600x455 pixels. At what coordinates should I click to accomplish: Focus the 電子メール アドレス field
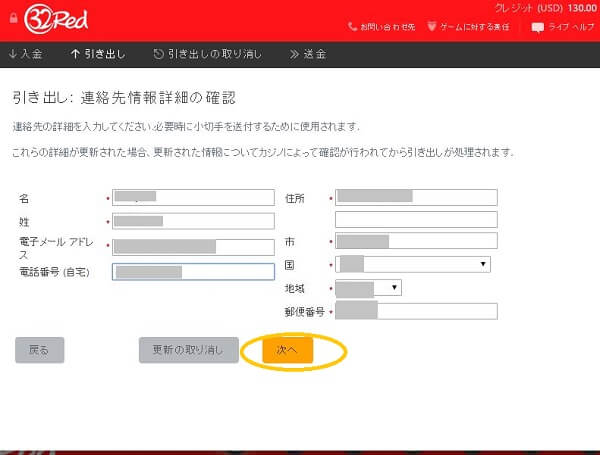coord(192,247)
